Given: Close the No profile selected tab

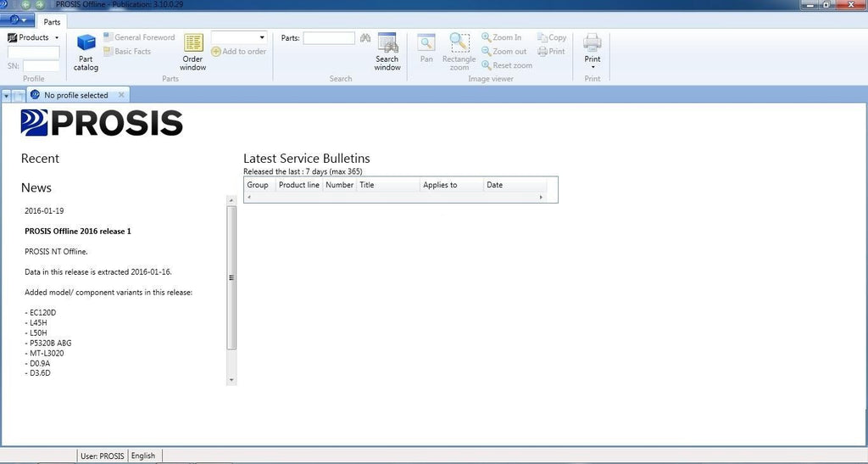Looking at the screenshot, I should [x=121, y=95].
